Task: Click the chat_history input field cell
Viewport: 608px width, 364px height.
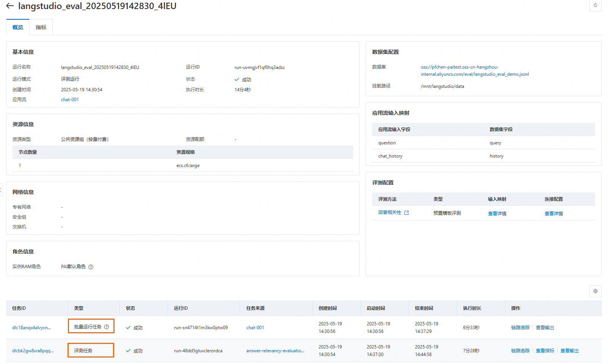Action: [x=390, y=156]
